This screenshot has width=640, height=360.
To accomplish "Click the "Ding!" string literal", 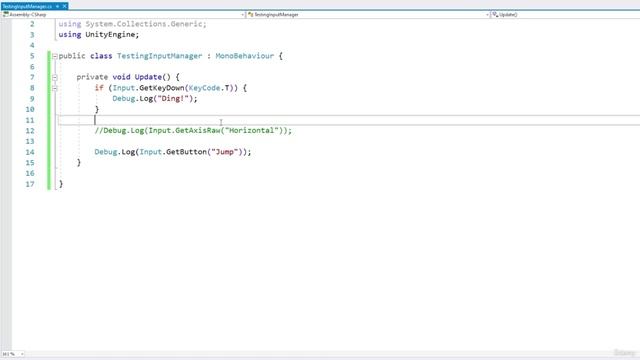I will click(173, 98).
